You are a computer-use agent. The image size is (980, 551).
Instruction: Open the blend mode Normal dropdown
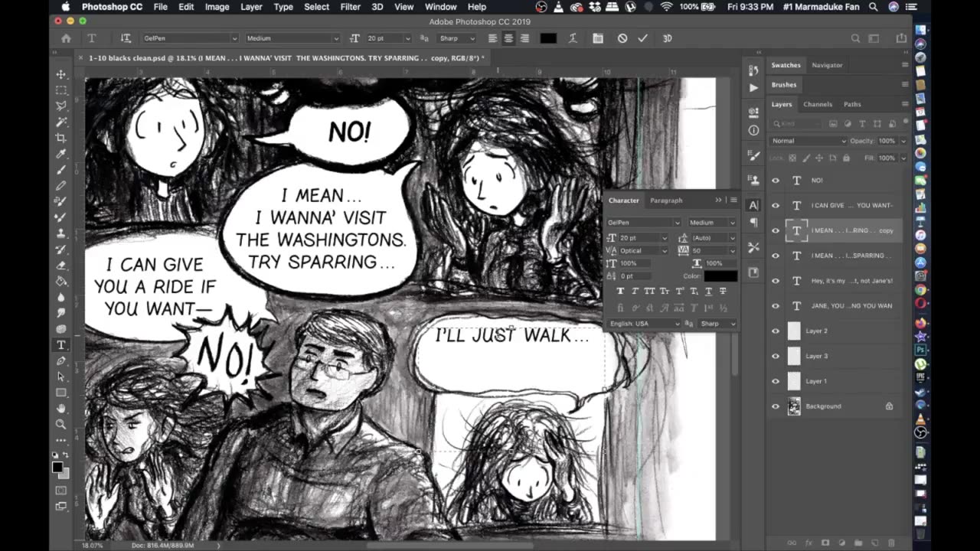coord(808,141)
